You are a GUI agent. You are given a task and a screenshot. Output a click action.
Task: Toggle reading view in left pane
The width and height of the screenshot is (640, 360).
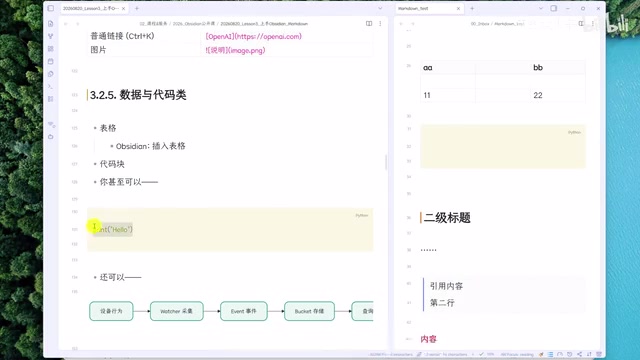369,24
